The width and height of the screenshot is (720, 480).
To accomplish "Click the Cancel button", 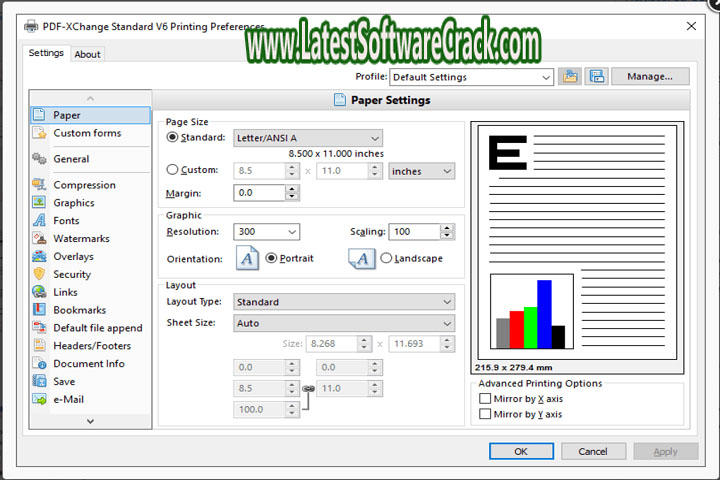I will pos(593,451).
